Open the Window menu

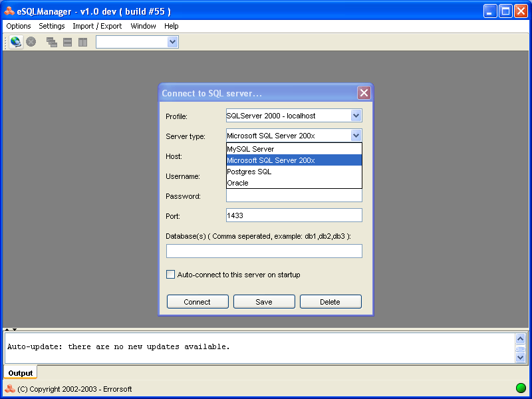point(143,26)
